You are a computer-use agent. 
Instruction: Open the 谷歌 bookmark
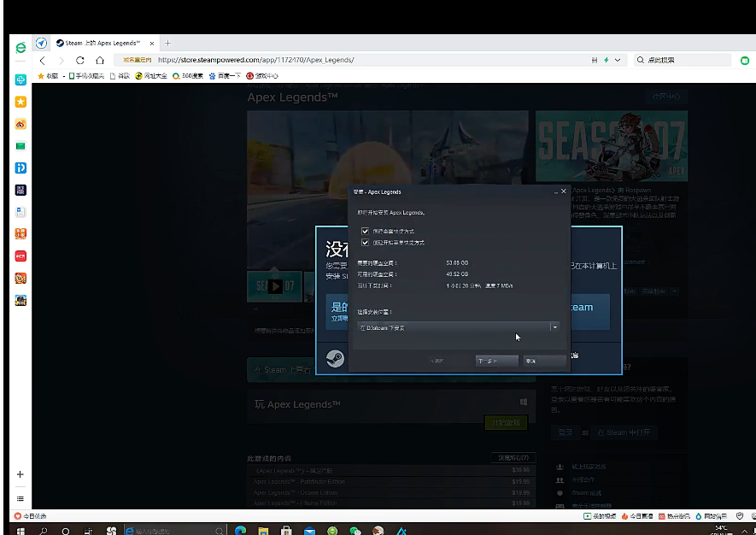tap(120, 76)
